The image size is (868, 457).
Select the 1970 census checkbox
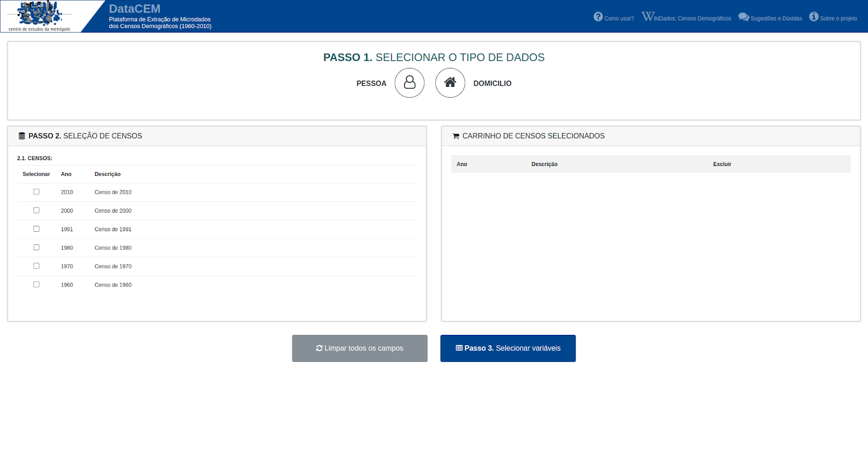(36, 266)
